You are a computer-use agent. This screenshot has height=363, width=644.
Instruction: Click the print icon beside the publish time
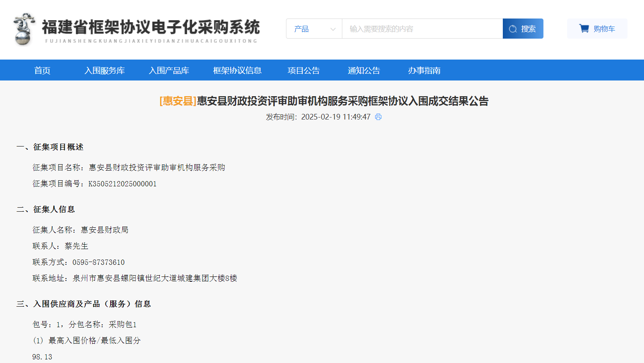pyautogui.click(x=378, y=117)
